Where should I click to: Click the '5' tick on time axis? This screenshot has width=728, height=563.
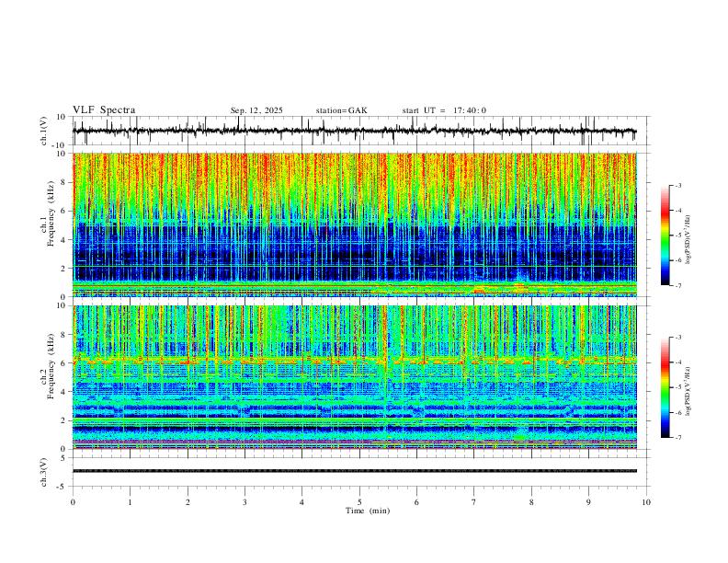tap(359, 502)
